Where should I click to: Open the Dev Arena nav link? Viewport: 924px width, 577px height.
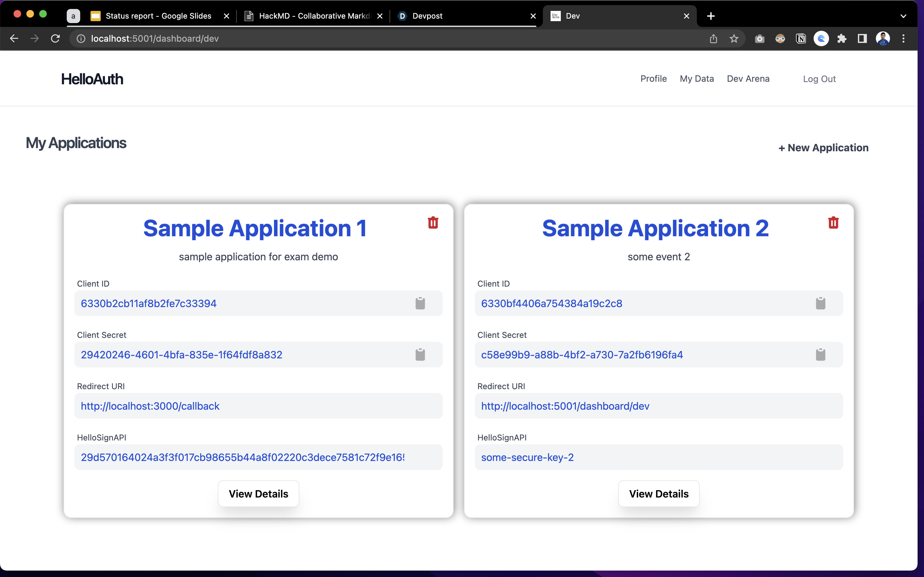pyautogui.click(x=748, y=79)
